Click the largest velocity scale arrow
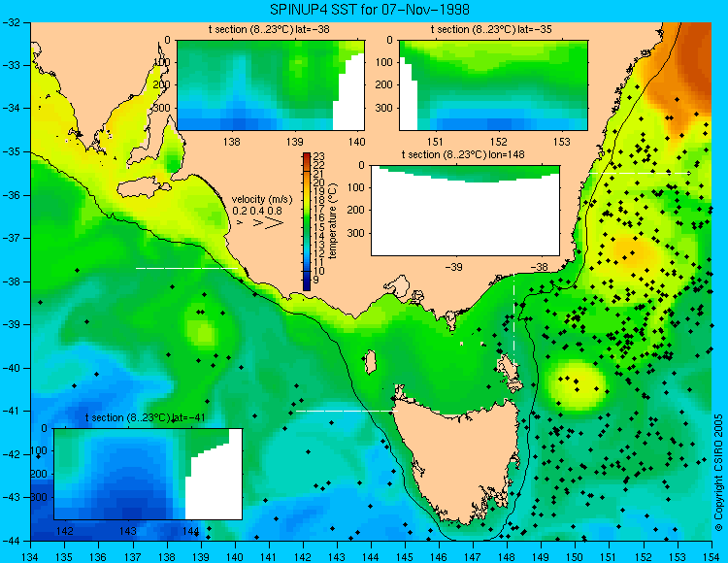This screenshot has width=728, height=563. pos(274,223)
